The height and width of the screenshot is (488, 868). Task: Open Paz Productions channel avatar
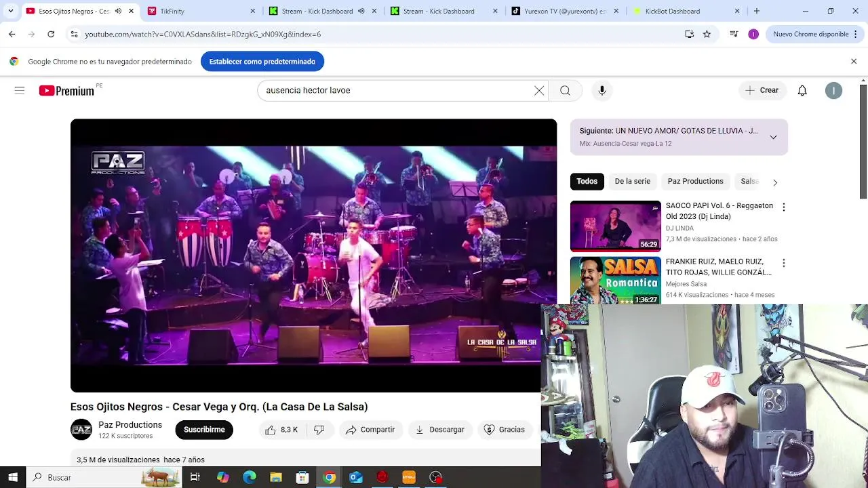click(x=81, y=430)
